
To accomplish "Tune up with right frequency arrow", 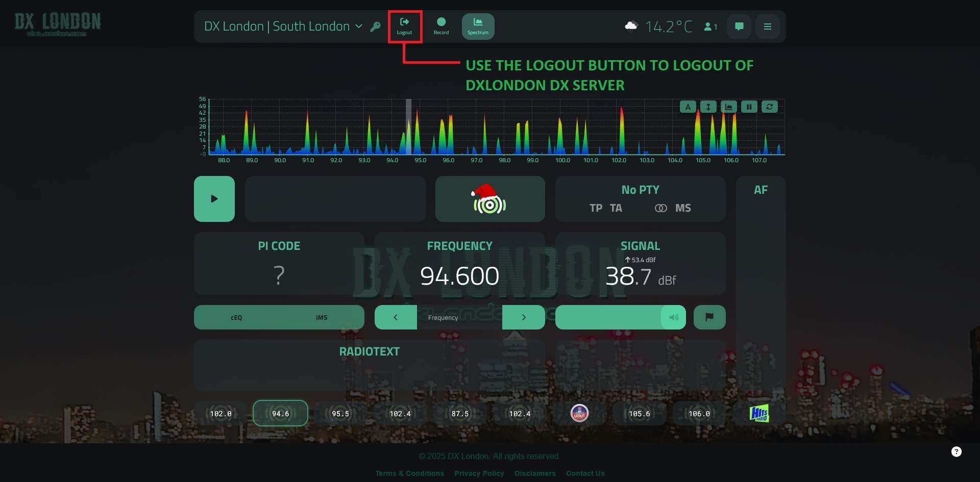I will (524, 317).
